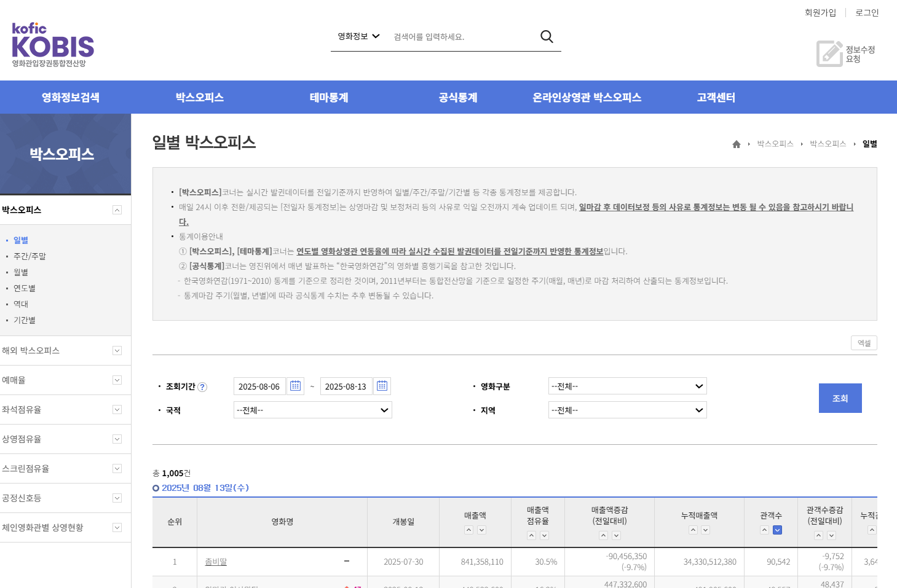This screenshot has width=897, height=588.
Task: Open the 영화구분 dropdown
Action: tap(626, 386)
